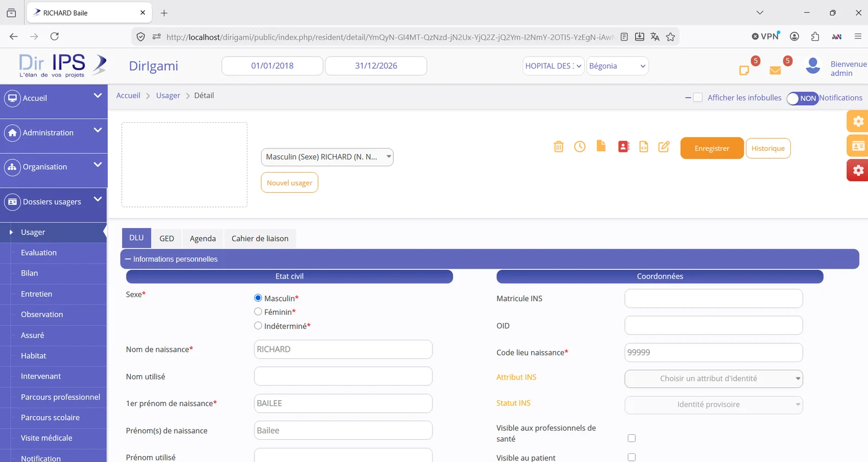Screen dimensions: 868x462
Task: Click the clock history icon
Action: point(579,147)
